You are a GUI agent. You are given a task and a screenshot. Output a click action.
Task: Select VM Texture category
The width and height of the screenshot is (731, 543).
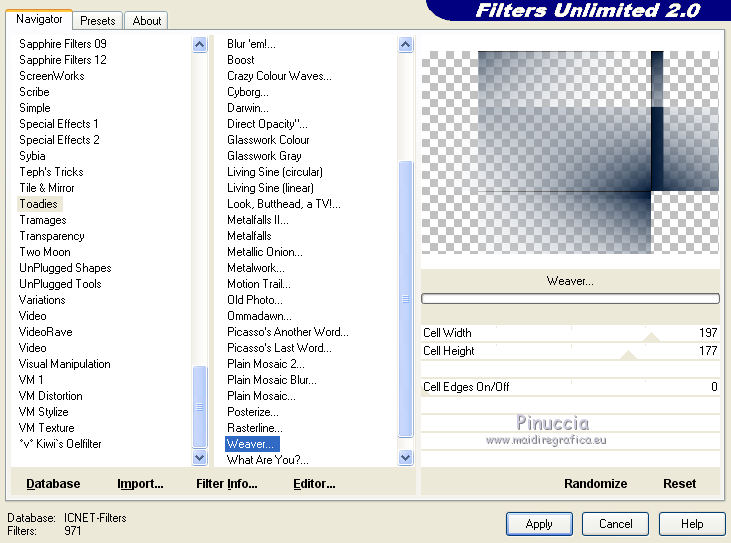[47, 428]
